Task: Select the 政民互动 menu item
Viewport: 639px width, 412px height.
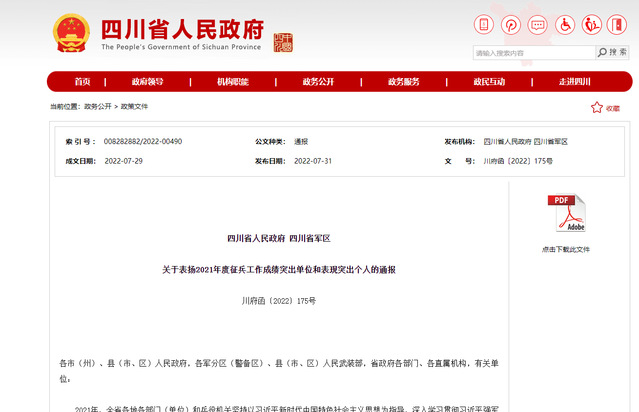Action: coord(489,81)
